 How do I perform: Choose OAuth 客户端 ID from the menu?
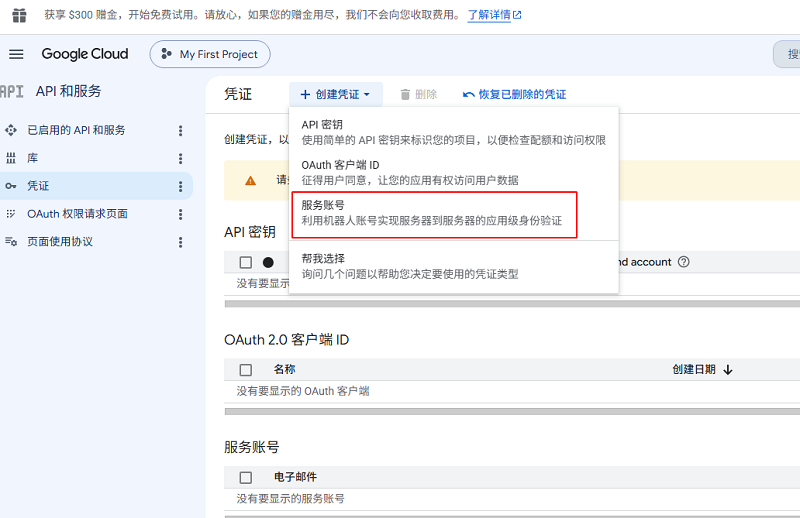pyautogui.click(x=454, y=172)
